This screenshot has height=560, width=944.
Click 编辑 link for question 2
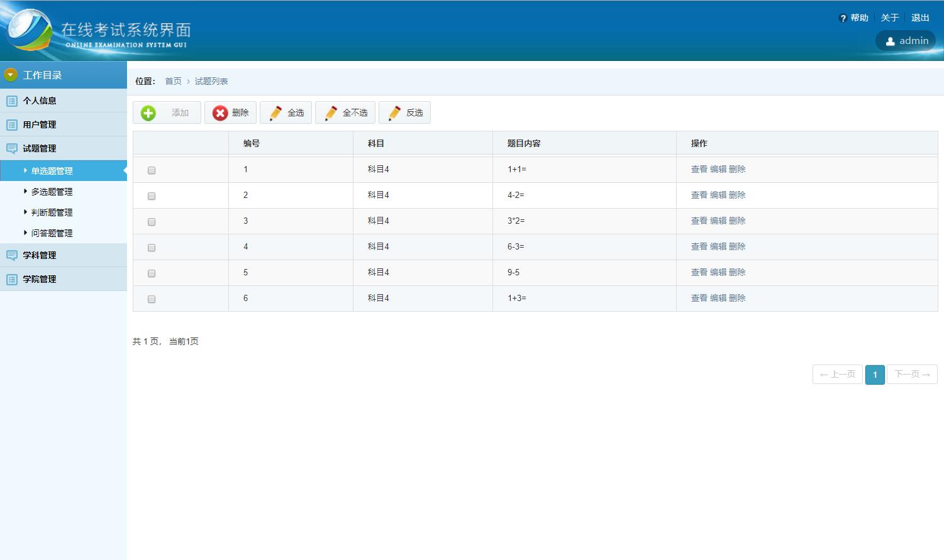click(x=718, y=195)
